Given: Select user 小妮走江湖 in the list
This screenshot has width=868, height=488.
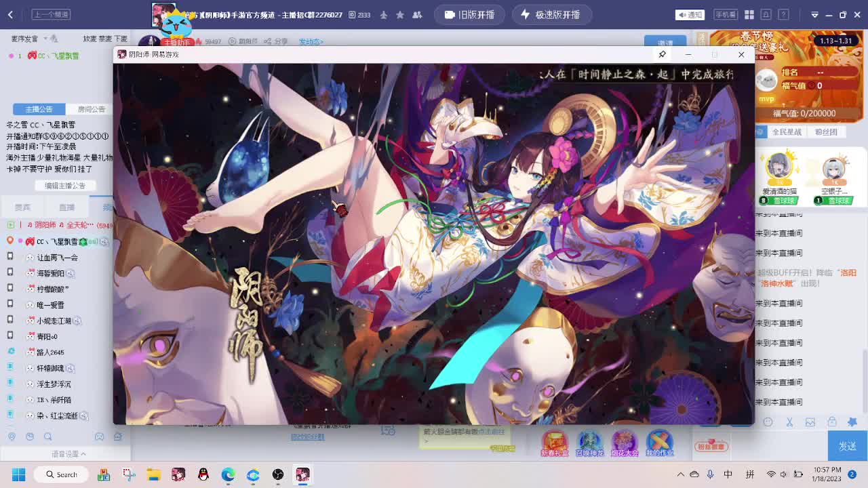Looking at the screenshot, I should pos(54,321).
